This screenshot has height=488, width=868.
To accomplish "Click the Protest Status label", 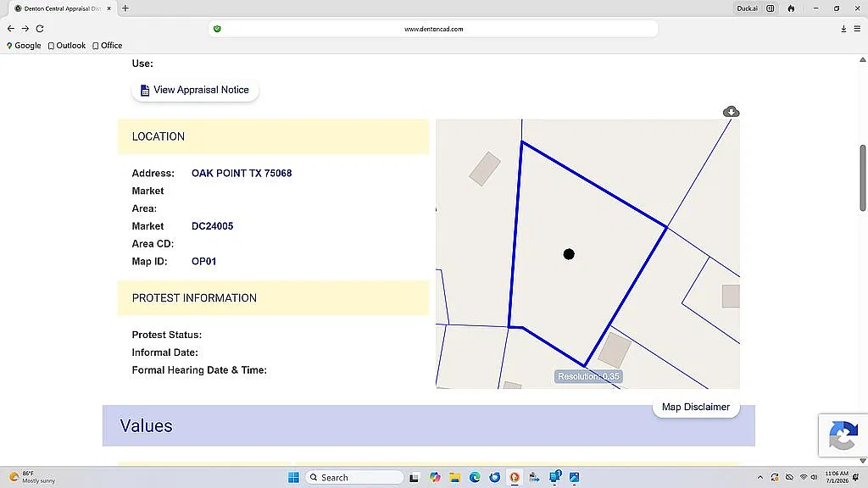I will [167, 335].
